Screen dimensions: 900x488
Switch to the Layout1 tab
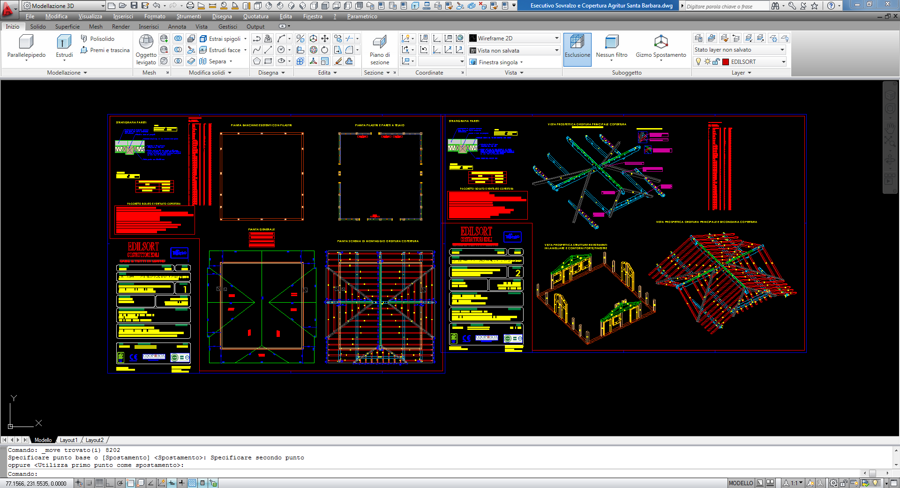coord(68,440)
